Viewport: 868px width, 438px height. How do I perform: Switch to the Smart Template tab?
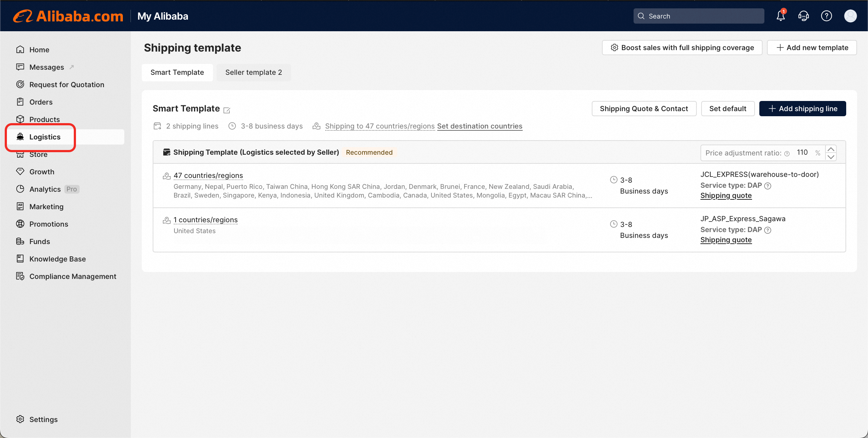pyautogui.click(x=177, y=72)
